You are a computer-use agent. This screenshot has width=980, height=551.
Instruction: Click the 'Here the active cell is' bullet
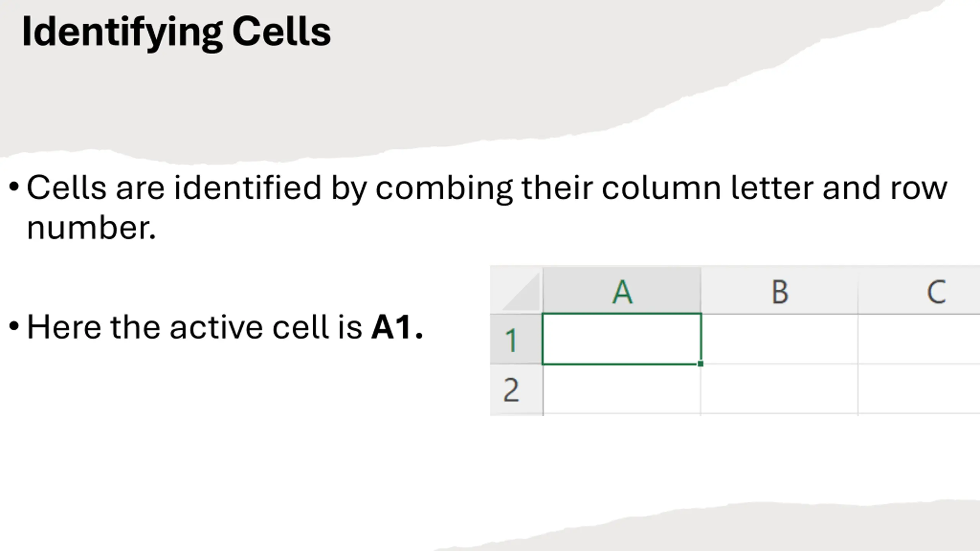216,327
